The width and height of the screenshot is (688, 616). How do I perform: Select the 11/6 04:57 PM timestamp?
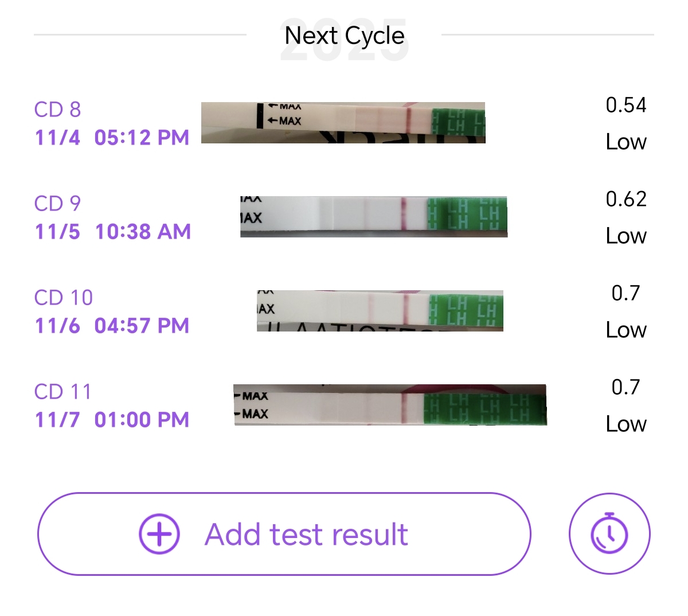(112, 326)
